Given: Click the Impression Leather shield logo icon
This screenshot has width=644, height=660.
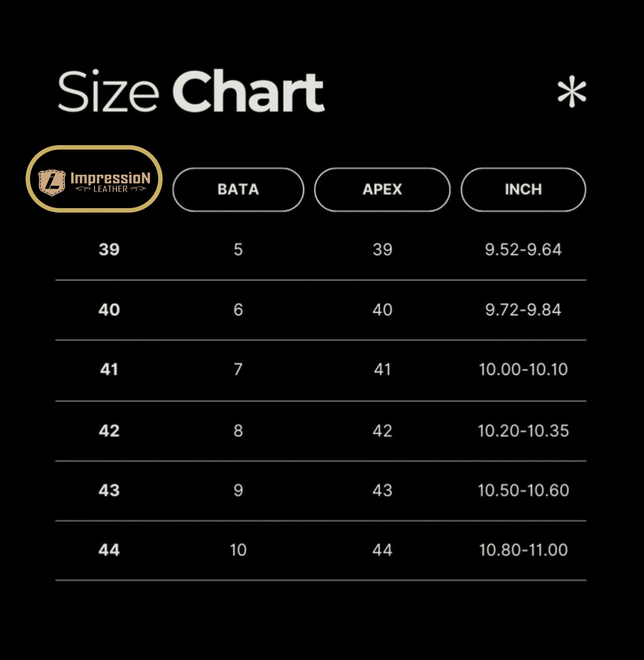Looking at the screenshot, I should [52, 183].
